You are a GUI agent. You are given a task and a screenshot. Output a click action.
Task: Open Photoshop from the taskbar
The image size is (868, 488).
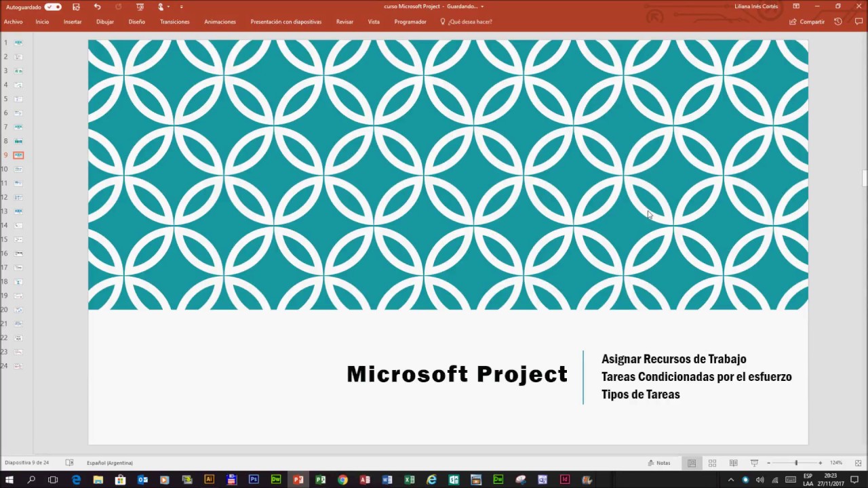pos(254,480)
